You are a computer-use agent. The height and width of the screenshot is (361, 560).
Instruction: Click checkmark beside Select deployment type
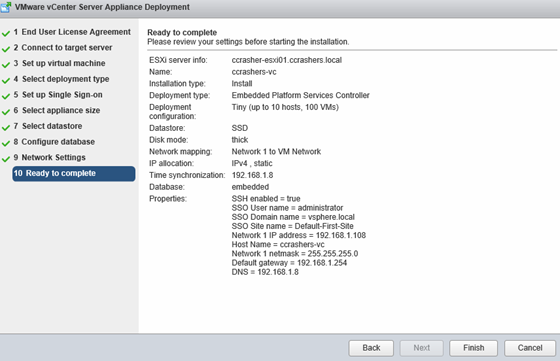[x=6, y=81]
